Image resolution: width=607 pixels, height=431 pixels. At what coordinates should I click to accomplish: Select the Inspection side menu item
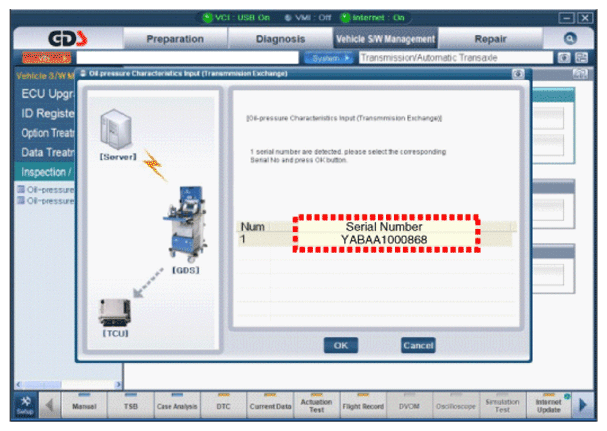46,172
